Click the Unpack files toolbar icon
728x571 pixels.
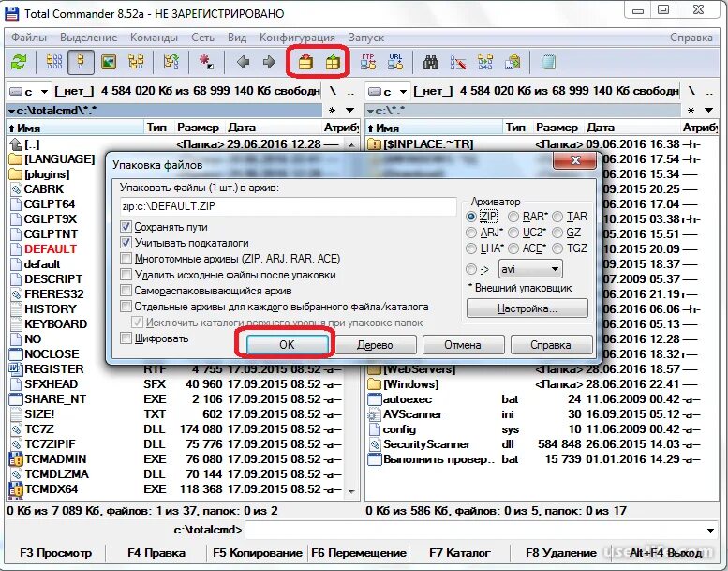coord(333,62)
